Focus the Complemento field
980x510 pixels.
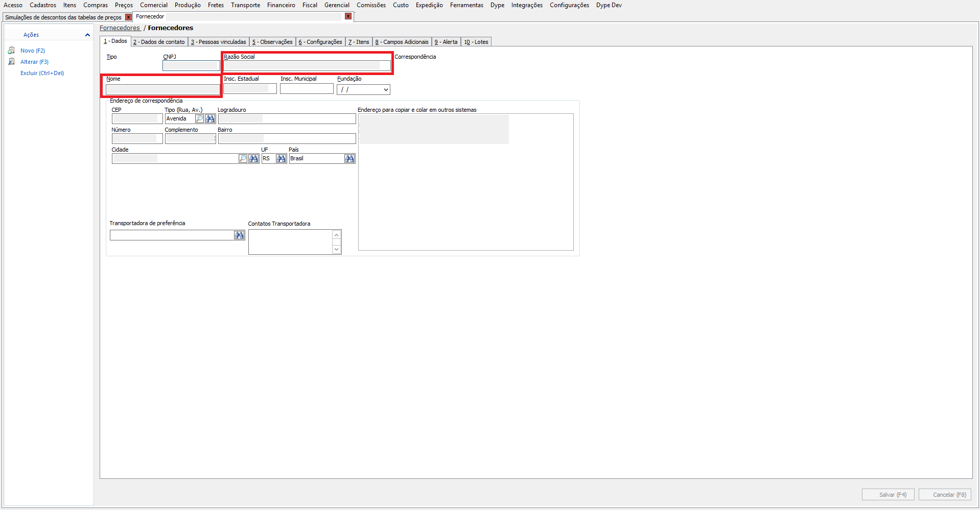pos(190,138)
